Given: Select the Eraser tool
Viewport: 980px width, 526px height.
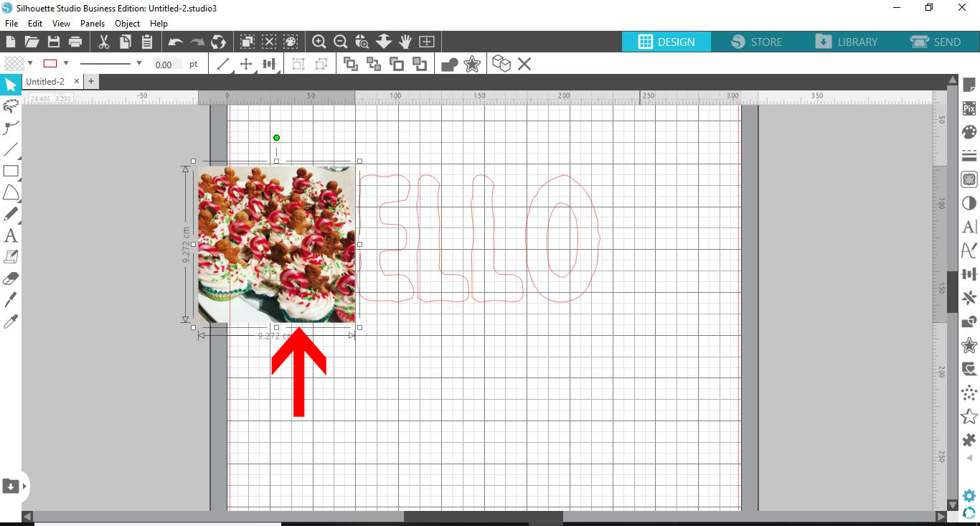Looking at the screenshot, I should click(10, 278).
